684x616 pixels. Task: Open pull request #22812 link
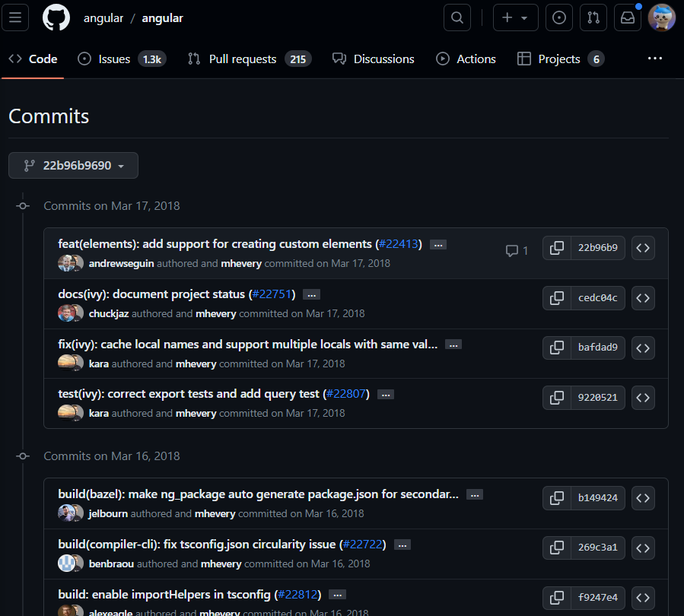297,594
